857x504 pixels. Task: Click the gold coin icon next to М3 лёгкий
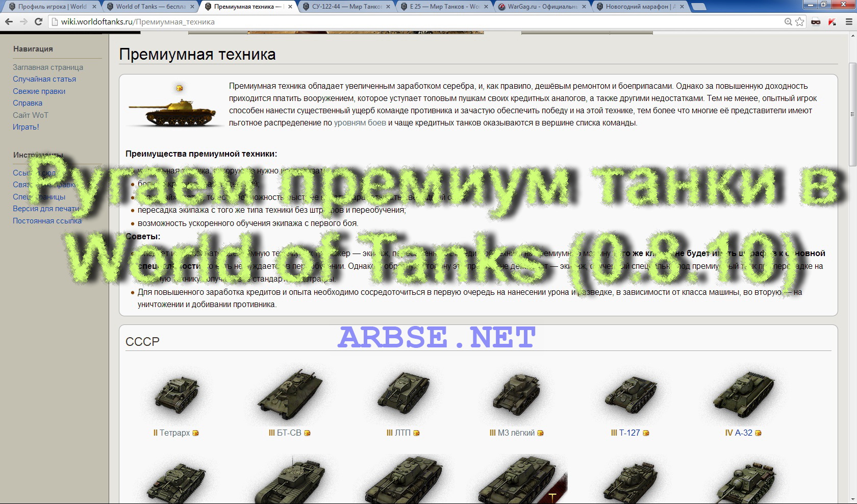click(x=540, y=433)
